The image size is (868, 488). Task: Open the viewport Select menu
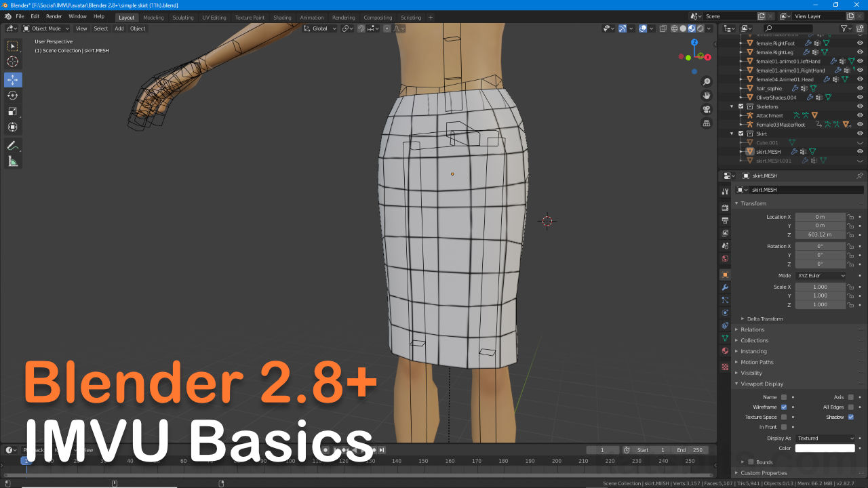[x=101, y=28]
